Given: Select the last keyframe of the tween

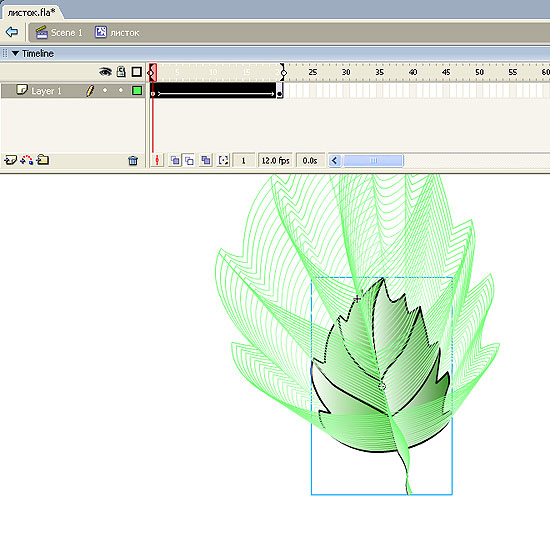Looking at the screenshot, I should 279,90.
